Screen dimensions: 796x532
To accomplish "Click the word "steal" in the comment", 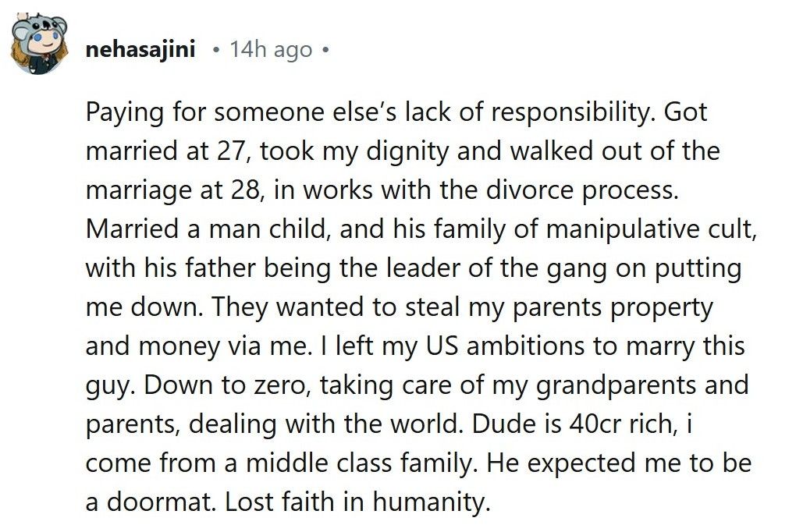I will [x=431, y=307].
